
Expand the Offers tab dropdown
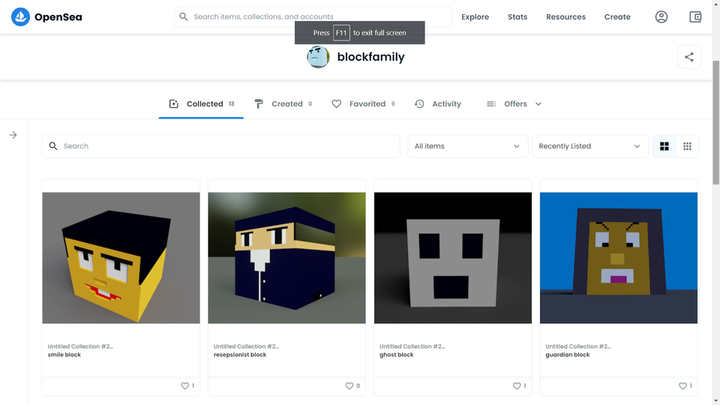pos(538,104)
